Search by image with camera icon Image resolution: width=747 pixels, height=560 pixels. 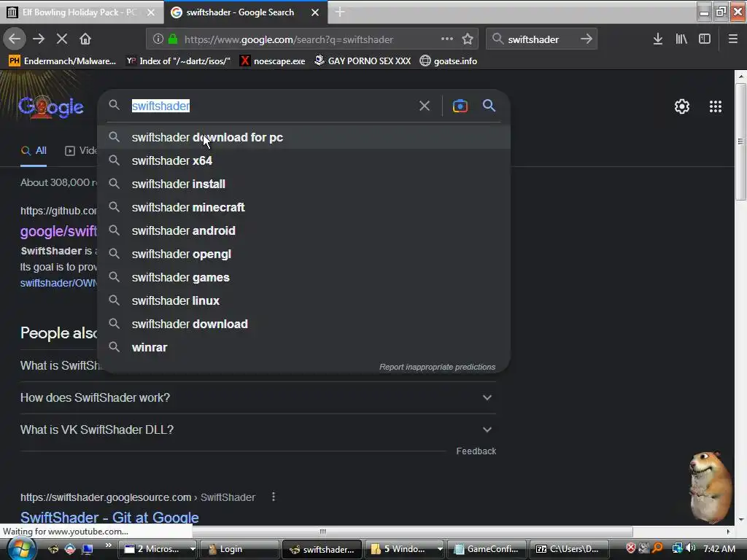pyautogui.click(x=460, y=106)
